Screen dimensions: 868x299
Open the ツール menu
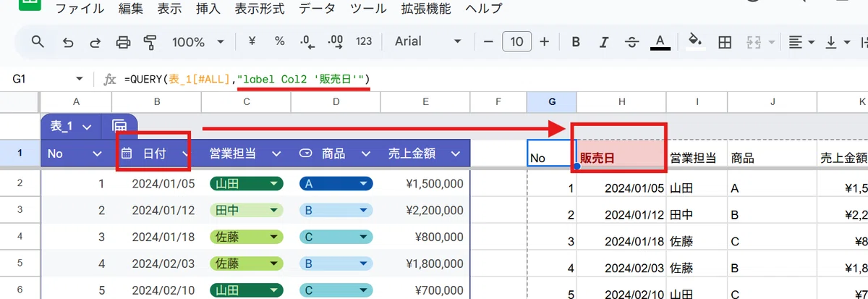(368, 9)
